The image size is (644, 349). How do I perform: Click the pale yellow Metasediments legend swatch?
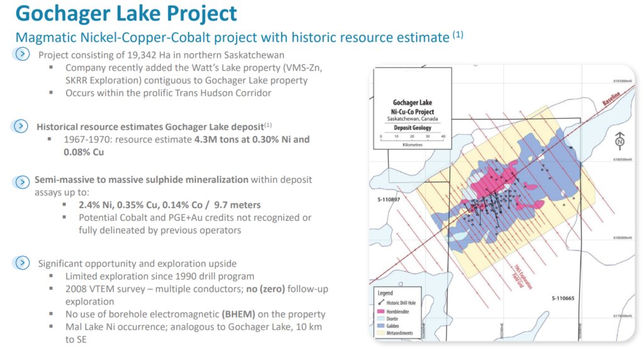(380, 333)
